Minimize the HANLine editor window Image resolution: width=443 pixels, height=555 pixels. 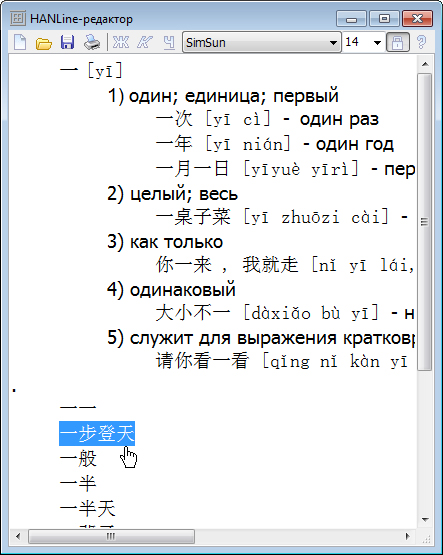(x=351, y=19)
